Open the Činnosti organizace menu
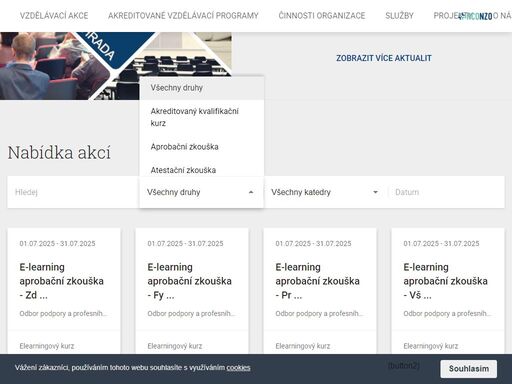 point(322,16)
